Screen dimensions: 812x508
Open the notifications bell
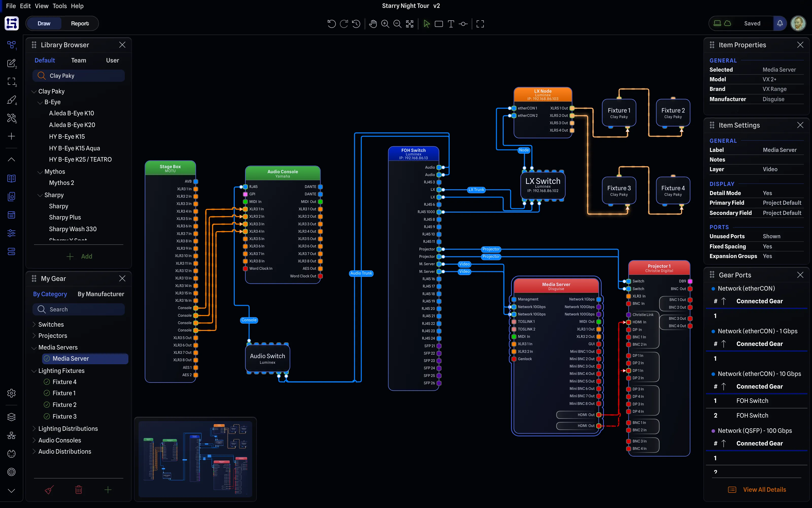(x=780, y=23)
